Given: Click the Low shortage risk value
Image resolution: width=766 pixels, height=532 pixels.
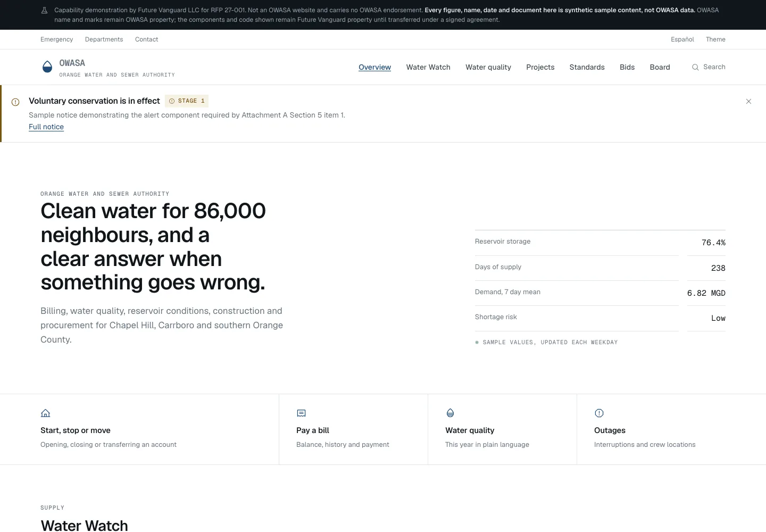Looking at the screenshot, I should [718, 318].
